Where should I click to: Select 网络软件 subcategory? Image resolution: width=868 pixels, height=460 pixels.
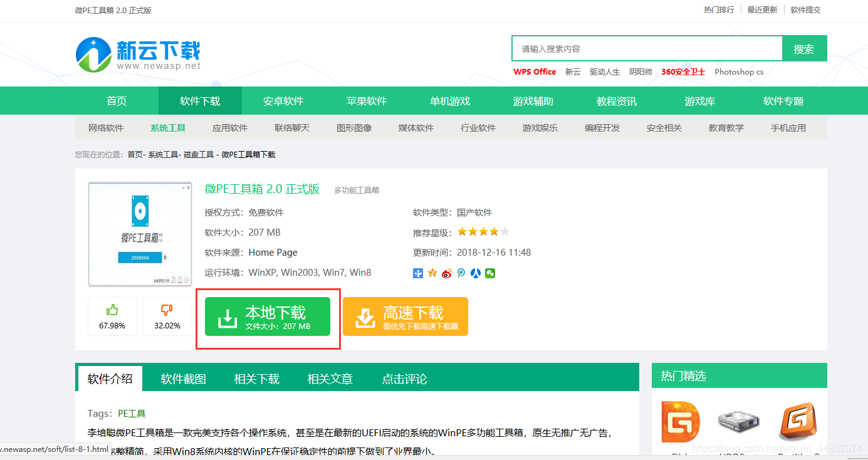click(106, 128)
